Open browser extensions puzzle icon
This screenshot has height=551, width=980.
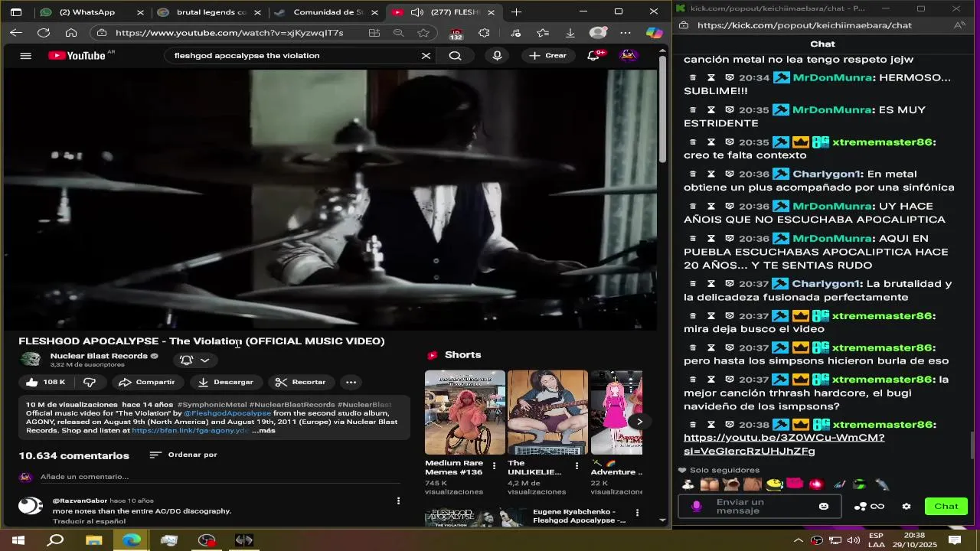484,33
